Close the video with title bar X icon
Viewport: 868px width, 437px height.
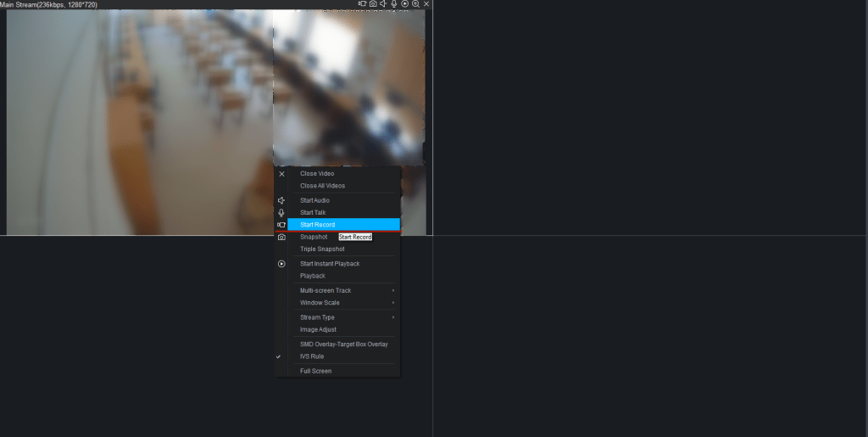[x=426, y=4]
